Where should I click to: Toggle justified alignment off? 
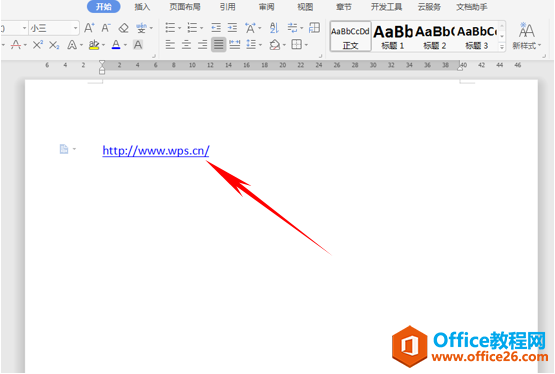pyautogui.click(x=219, y=45)
